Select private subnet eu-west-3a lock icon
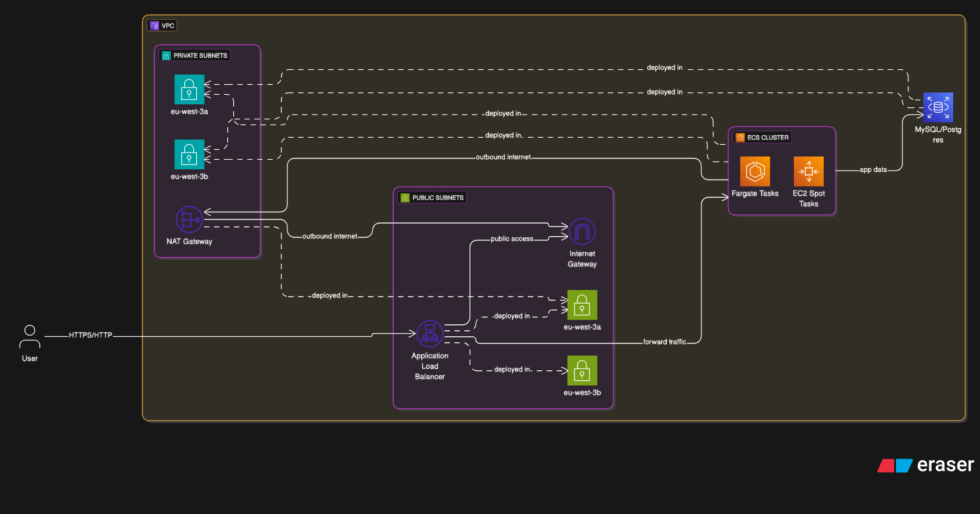This screenshot has width=980, height=514. pos(189,89)
